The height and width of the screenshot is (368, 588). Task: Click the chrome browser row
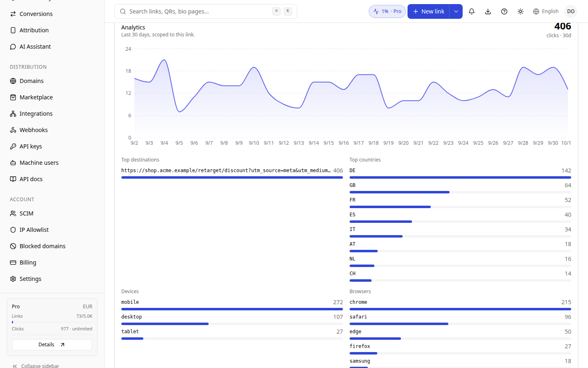point(460,305)
